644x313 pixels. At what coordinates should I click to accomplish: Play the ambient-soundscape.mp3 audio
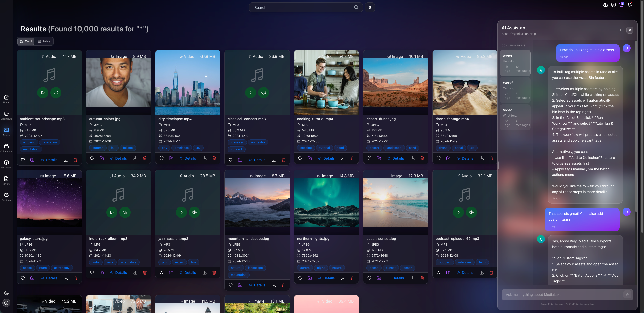click(x=43, y=93)
